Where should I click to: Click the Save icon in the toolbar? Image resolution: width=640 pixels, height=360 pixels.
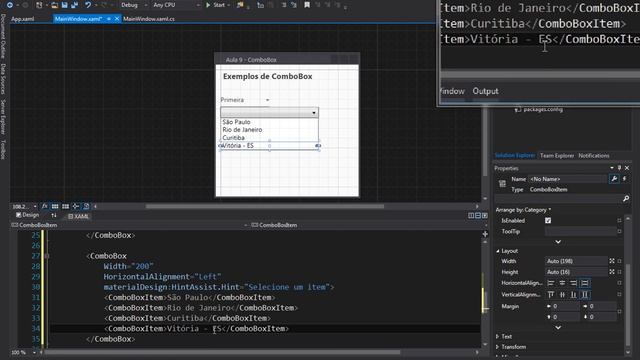click(x=64, y=5)
